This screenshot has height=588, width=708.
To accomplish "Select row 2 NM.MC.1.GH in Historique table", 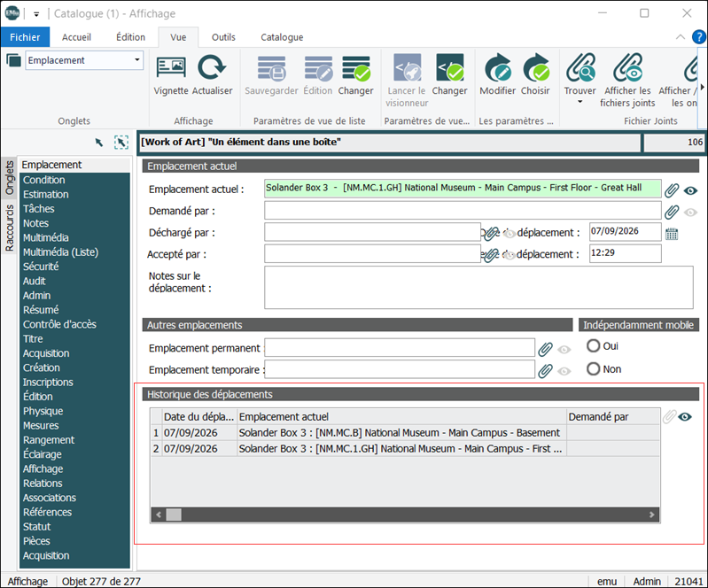I will click(405, 449).
